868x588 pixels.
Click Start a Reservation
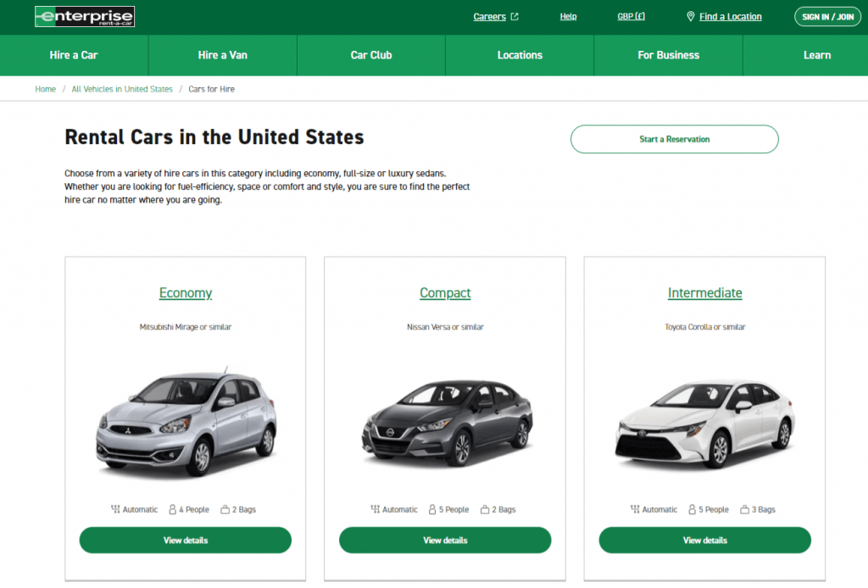(x=674, y=139)
